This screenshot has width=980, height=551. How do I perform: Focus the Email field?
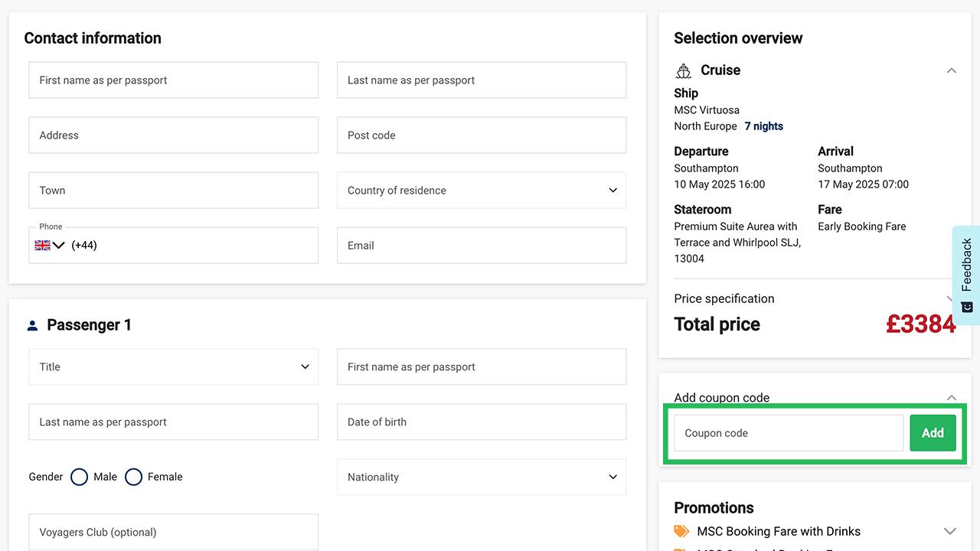[481, 246]
